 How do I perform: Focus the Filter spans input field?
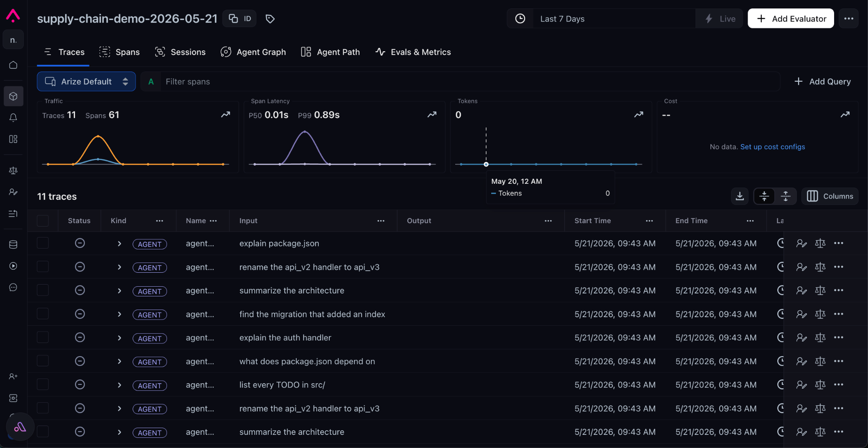470,81
